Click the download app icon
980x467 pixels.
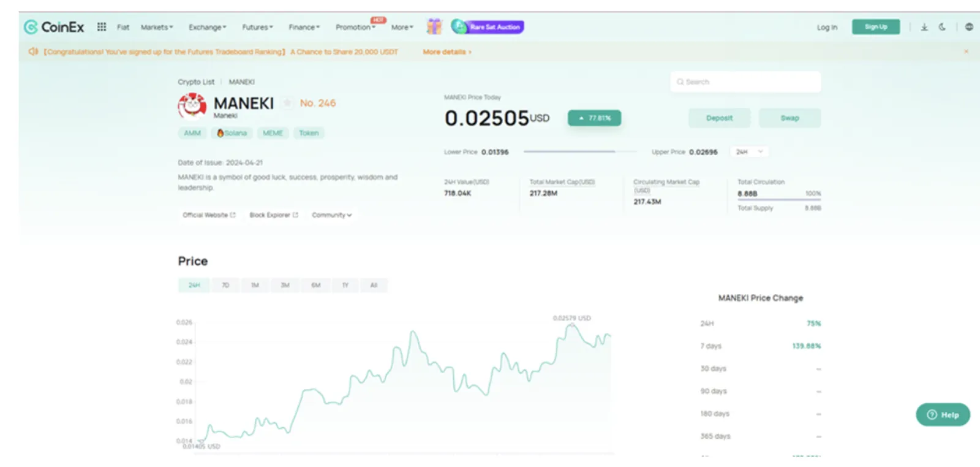pos(924,27)
